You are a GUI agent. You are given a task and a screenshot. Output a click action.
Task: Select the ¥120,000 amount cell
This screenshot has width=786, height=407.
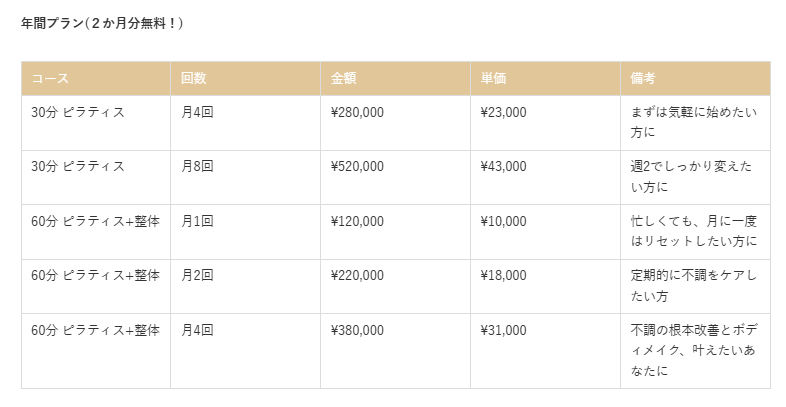coord(395,232)
